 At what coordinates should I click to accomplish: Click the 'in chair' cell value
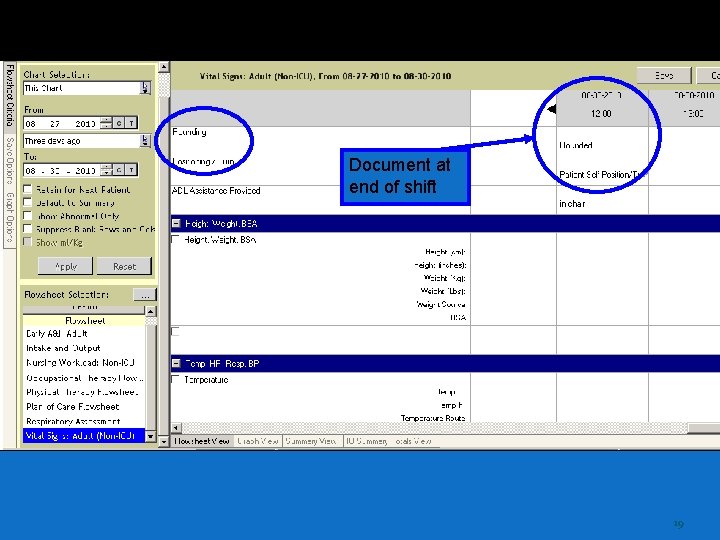(x=572, y=203)
